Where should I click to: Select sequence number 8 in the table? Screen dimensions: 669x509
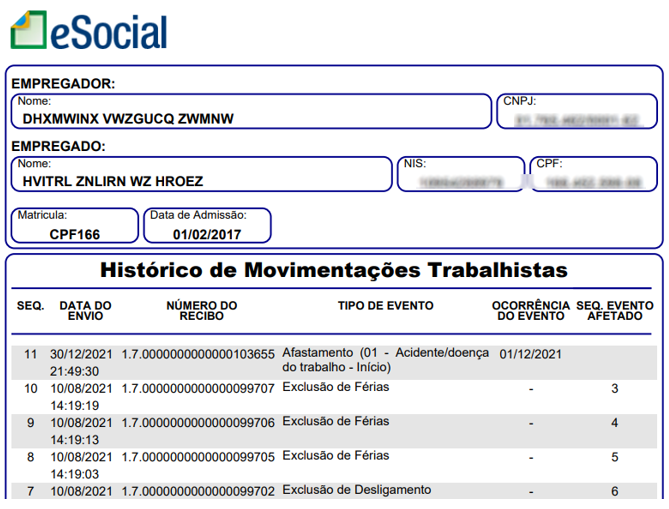31,457
